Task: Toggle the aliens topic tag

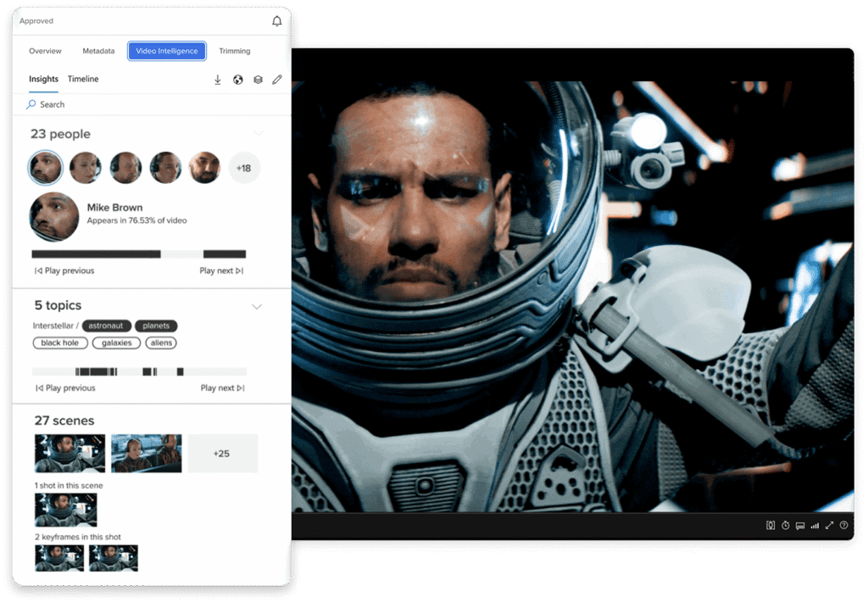Action: coord(161,343)
